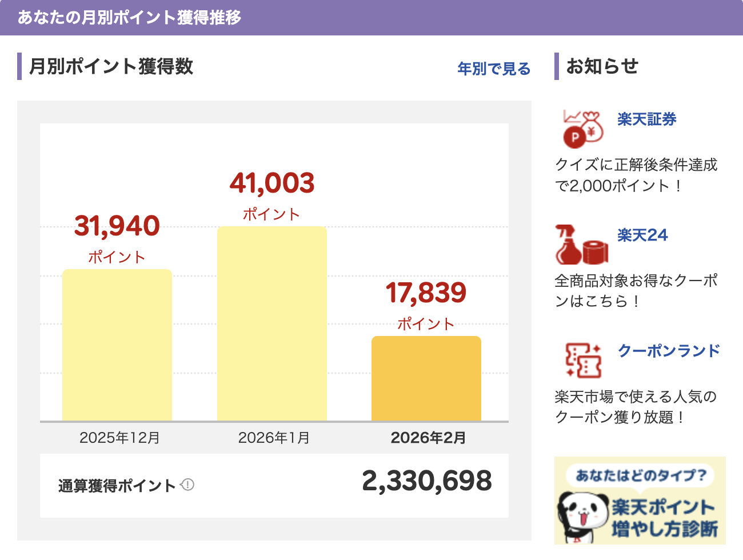Open the info icon beside 通算獲得ポイント
This screenshot has height=560, width=743.
pos(188,485)
